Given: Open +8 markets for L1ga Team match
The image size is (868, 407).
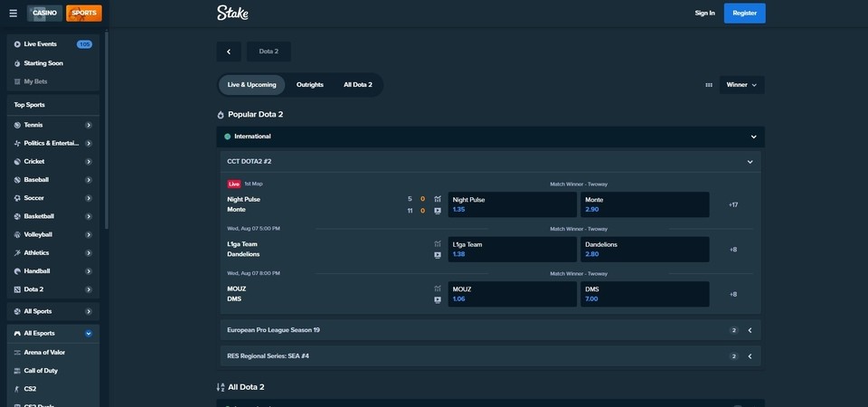Looking at the screenshot, I should [733, 250].
